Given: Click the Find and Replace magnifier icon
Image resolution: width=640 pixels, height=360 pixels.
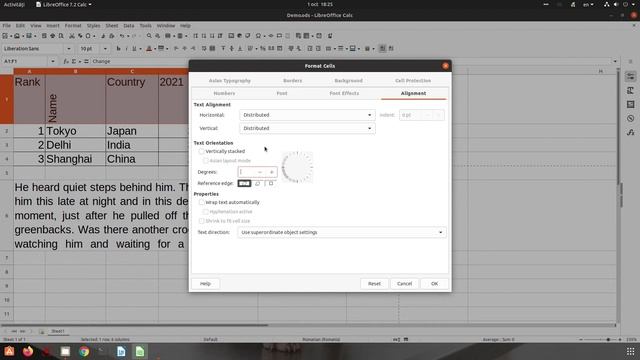Looking at the screenshot, I should click(149, 36).
